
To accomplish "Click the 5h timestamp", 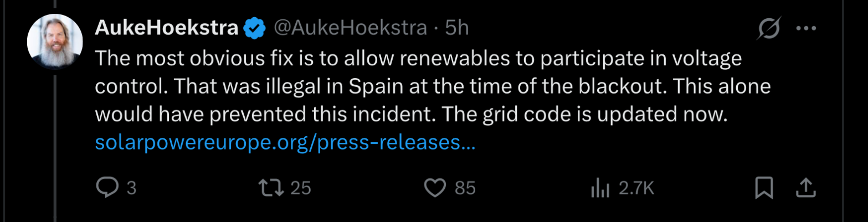I will pos(456,28).
